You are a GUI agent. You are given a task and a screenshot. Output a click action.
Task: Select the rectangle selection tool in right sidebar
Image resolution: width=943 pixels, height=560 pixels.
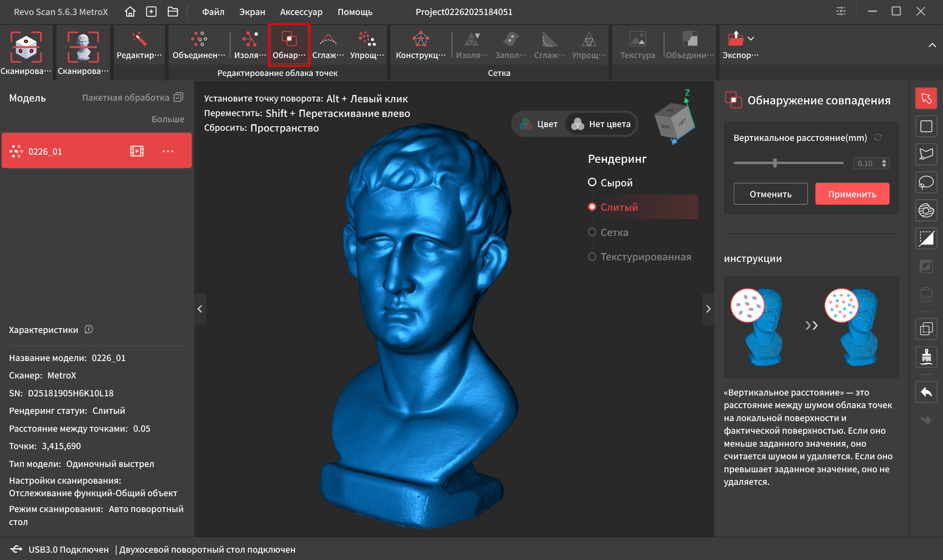click(x=926, y=126)
